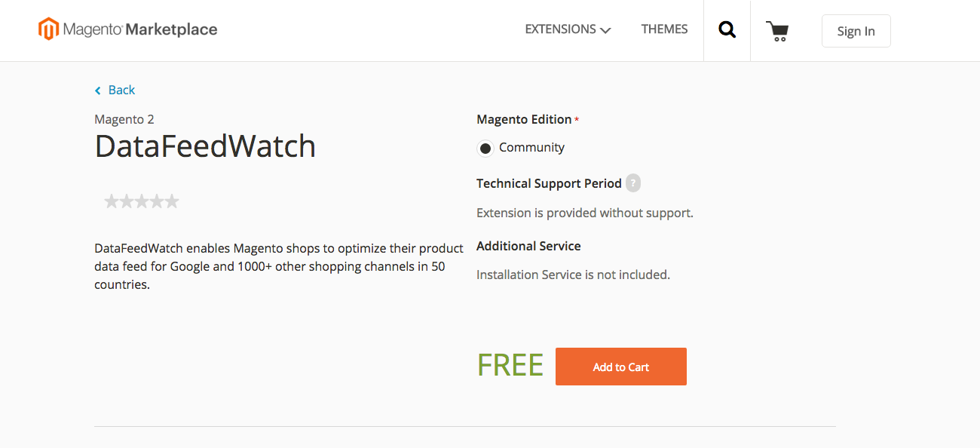Click the Community radio label text
Screen dimensions: 980x448
point(531,148)
